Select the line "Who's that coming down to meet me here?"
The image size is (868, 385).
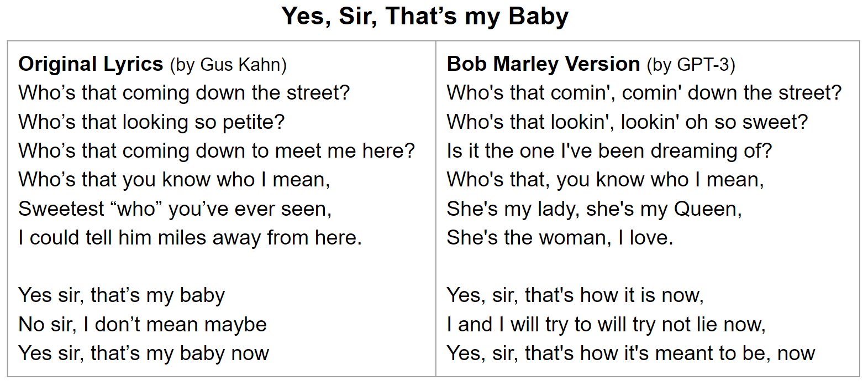pos(216,150)
